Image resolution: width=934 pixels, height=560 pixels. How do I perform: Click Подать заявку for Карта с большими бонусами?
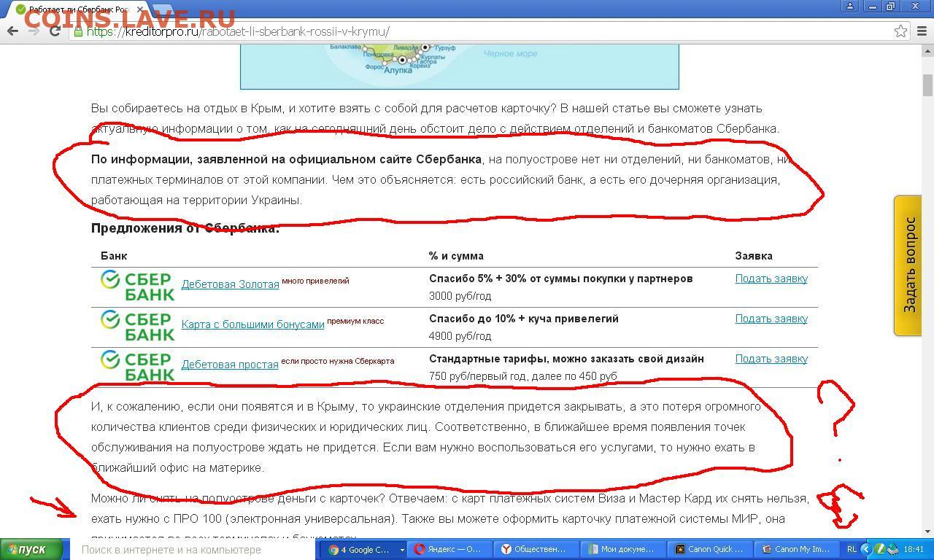click(771, 319)
